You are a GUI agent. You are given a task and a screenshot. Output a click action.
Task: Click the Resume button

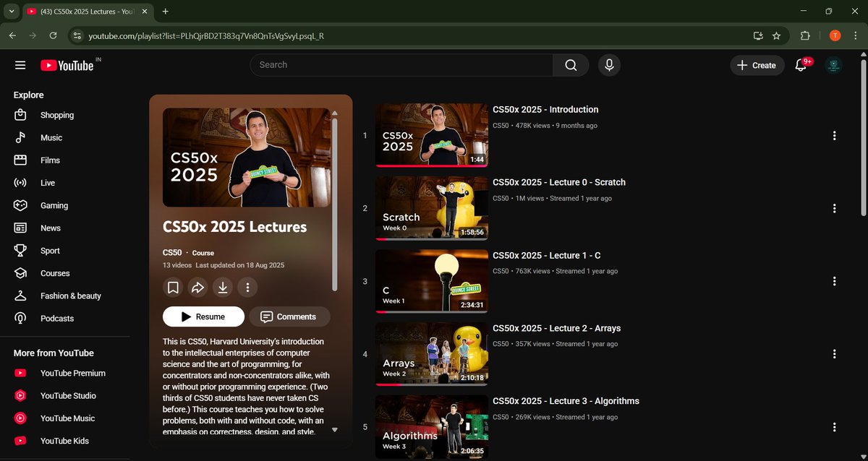click(203, 316)
